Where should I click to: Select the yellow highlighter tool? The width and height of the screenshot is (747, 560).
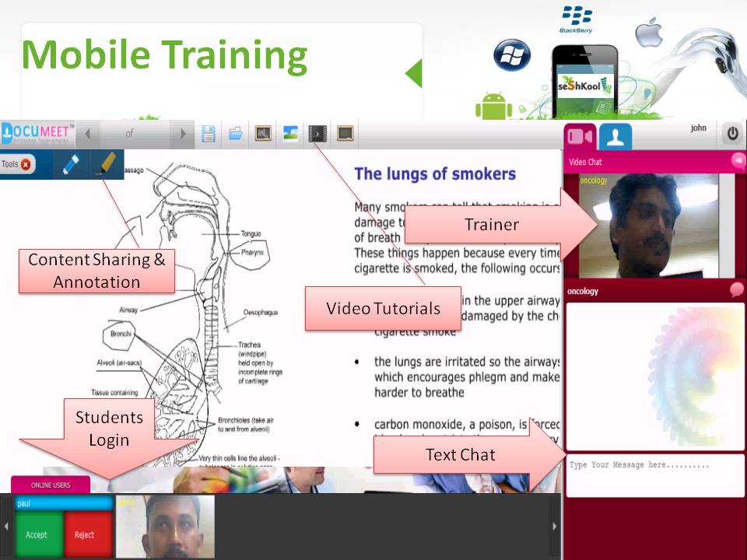point(107,164)
